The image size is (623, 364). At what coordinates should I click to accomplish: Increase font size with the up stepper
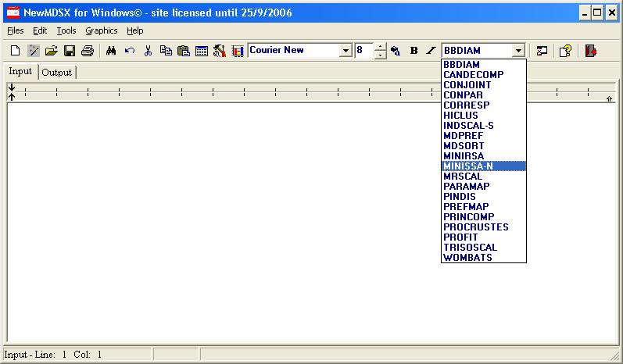381,47
